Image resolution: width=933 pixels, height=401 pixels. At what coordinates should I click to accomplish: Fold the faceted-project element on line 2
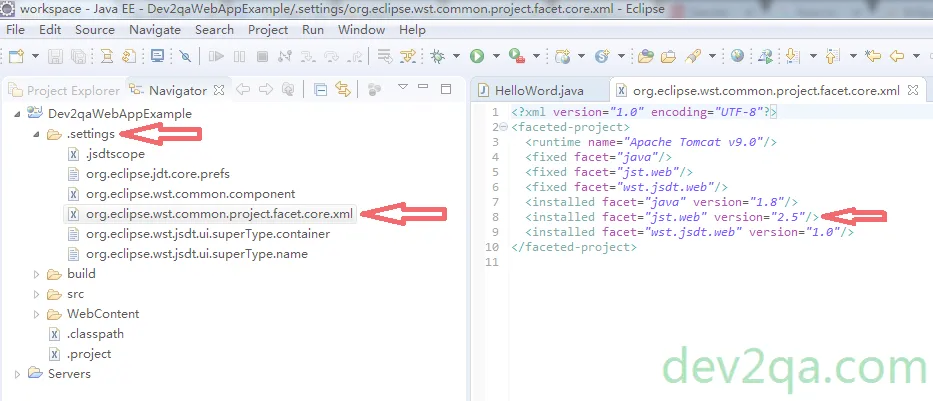(x=505, y=127)
